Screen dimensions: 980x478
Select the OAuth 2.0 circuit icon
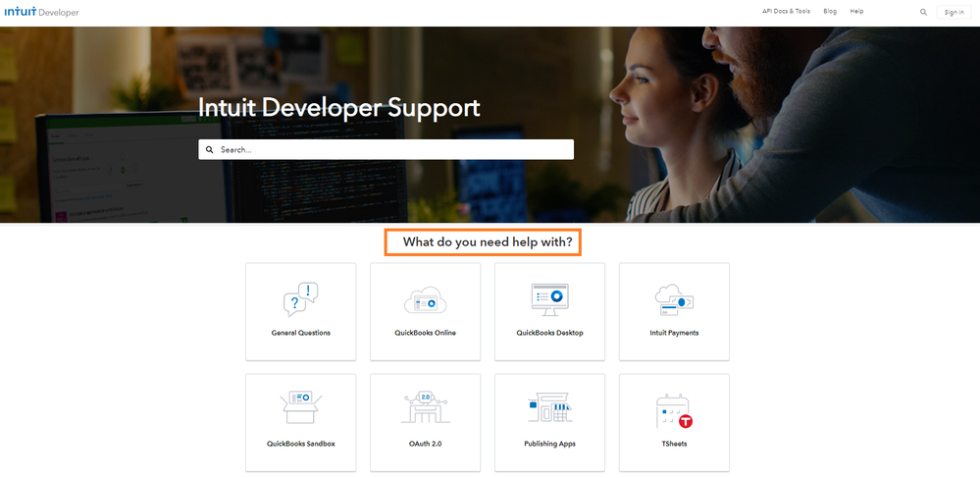tap(425, 407)
